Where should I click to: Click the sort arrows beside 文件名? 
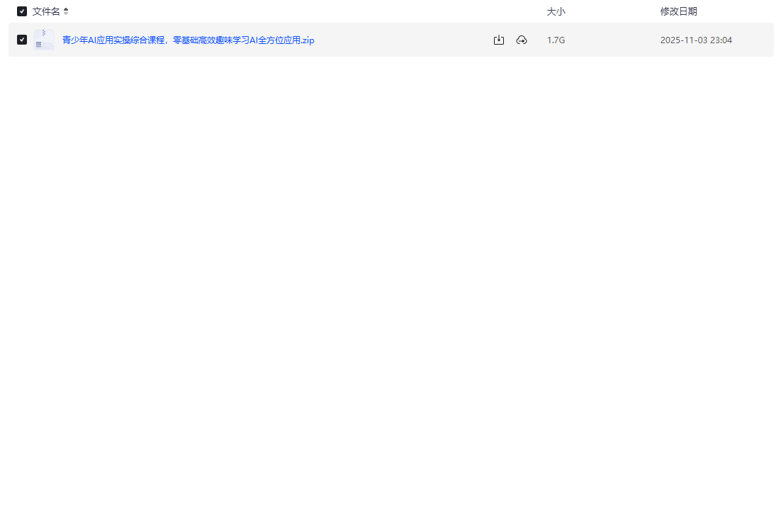pos(66,11)
